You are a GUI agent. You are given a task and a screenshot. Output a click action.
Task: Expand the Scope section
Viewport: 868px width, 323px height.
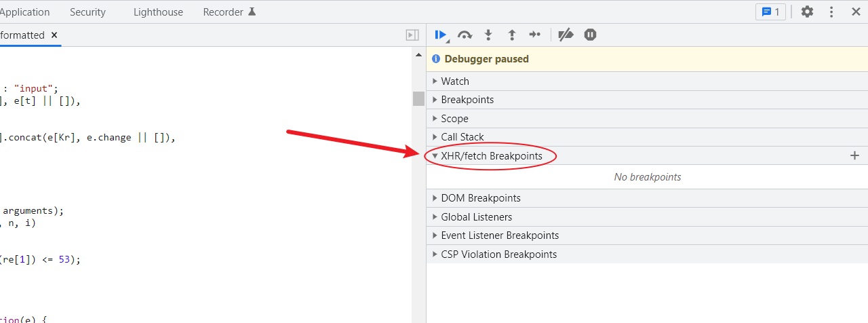coord(647,118)
